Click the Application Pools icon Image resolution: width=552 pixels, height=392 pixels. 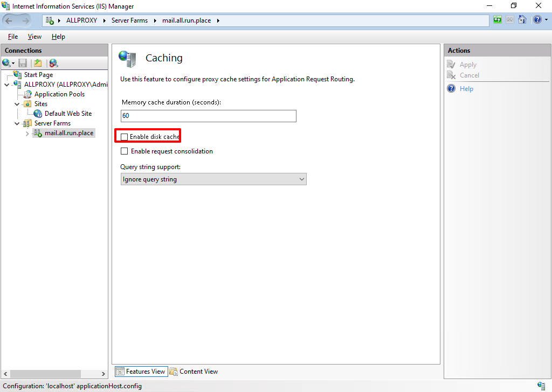click(27, 94)
